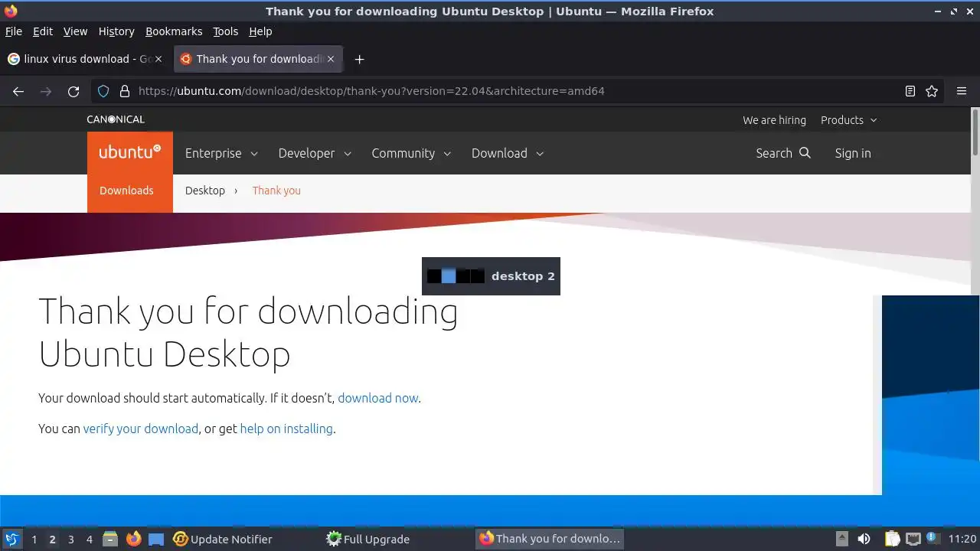The width and height of the screenshot is (980, 551).
Task: Launch Firefox from taskbar quick launch
Action: [x=134, y=539]
